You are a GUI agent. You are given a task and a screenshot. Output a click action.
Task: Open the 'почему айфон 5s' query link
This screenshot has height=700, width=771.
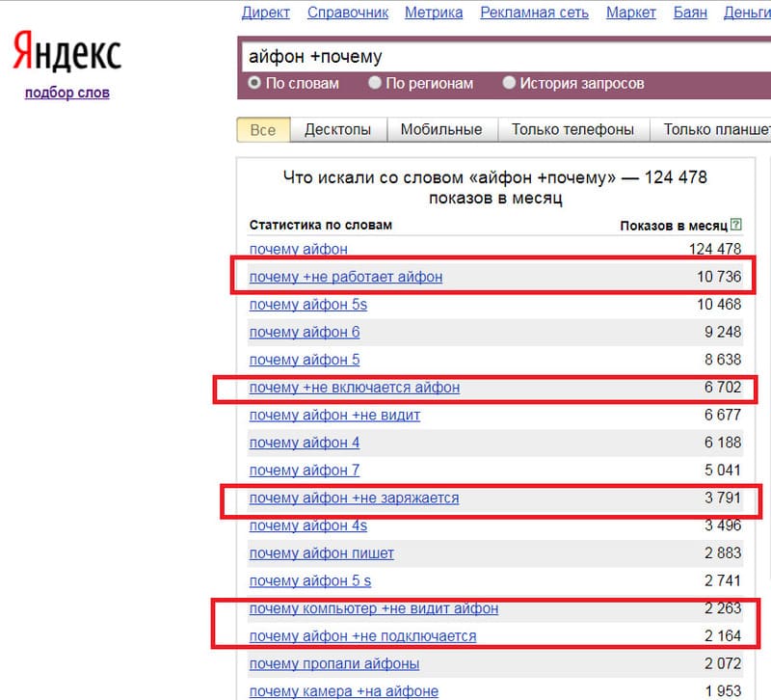(307, 305)
